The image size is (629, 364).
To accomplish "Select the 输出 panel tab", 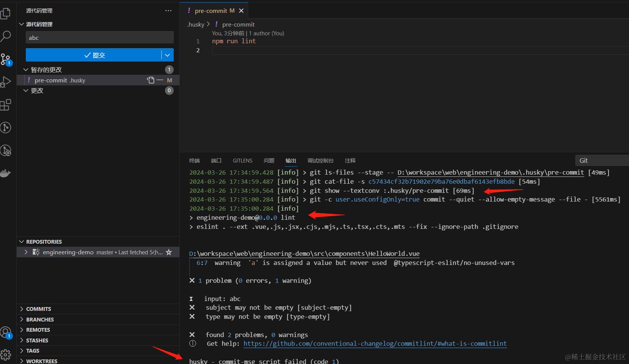I will [x=291, y=161].
